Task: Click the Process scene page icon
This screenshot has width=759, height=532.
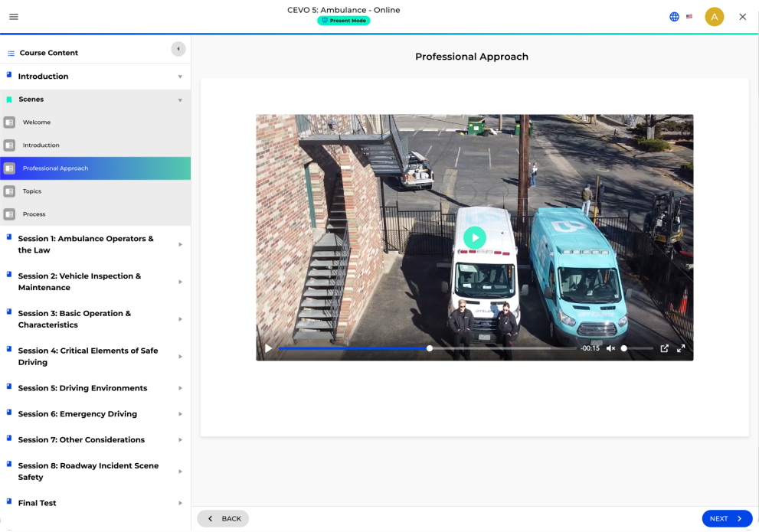Action: click(9, 214)
